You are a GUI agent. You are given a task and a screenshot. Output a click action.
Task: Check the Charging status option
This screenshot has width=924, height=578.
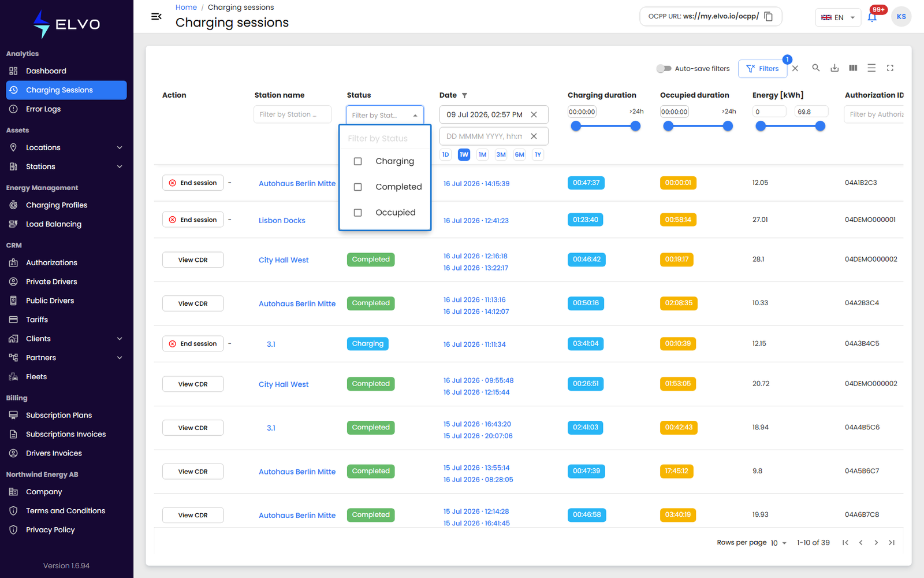357,161
